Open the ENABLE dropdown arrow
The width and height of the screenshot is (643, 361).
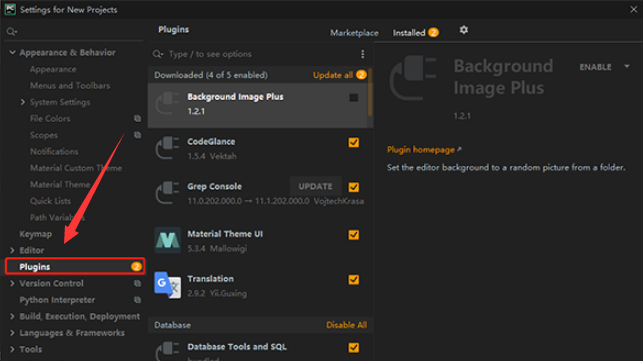[x=627, y=66]
